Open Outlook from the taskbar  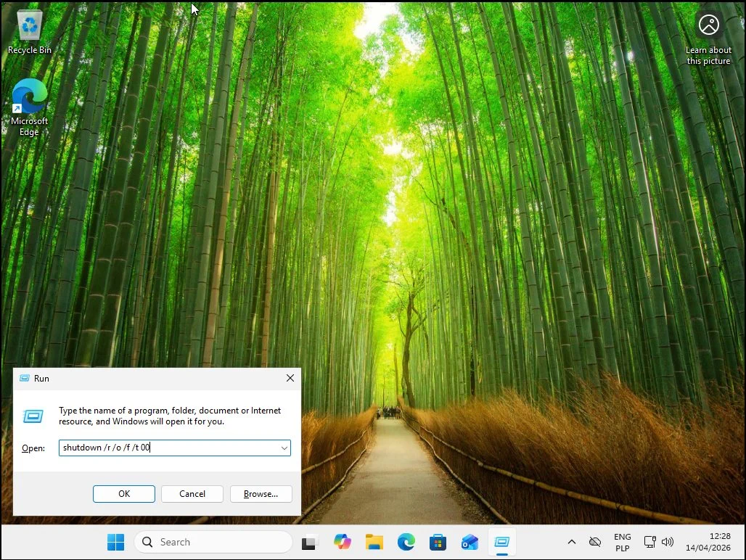click(470, 542)
